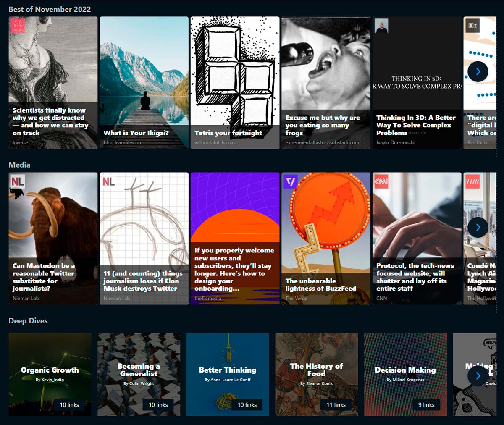Click '10 links' badge on Better Thinking
Screen dimensions: 504x425
[247, 405]
